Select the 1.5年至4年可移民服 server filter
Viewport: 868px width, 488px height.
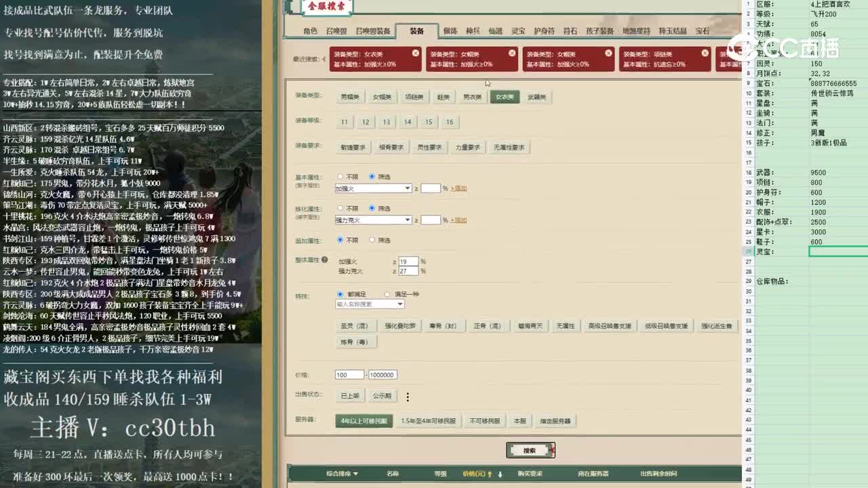[428, 421]
